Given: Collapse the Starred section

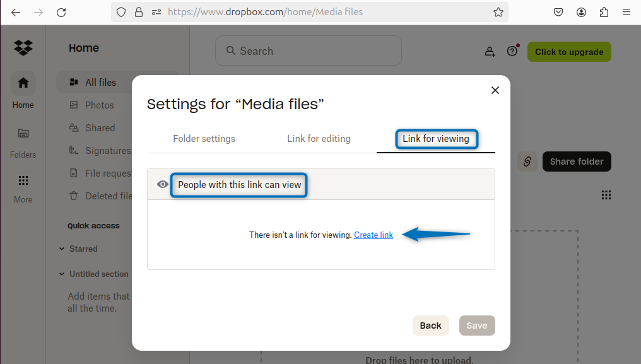Looking at the screenshot, I should 62,249.
